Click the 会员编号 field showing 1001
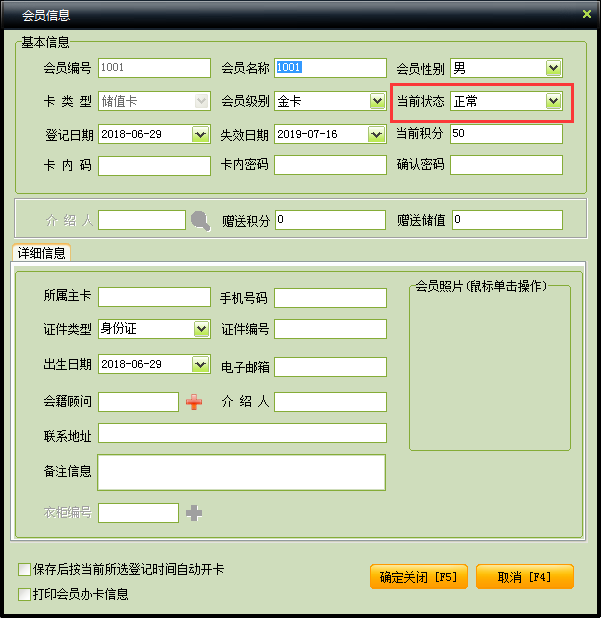Image resolution: width=601 pixels, height=618 pixels. pyautogui.click(x=154, y=68)
